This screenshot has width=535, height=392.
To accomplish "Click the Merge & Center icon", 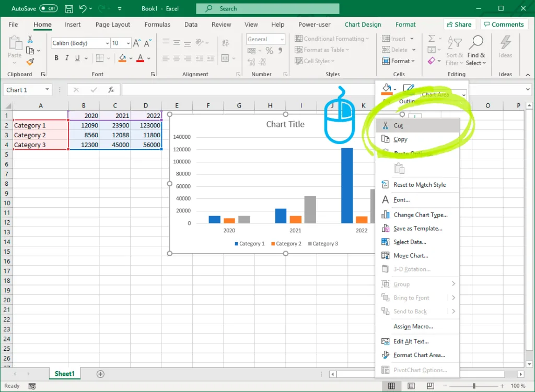I will [225, 58].
